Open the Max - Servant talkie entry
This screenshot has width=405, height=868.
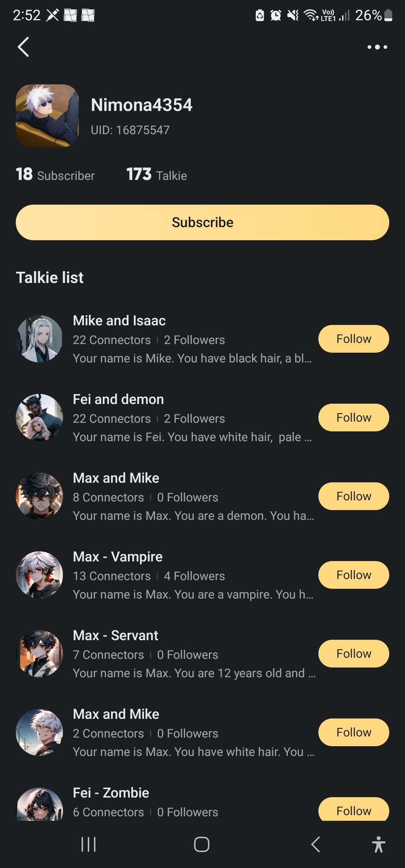[187, 654]
